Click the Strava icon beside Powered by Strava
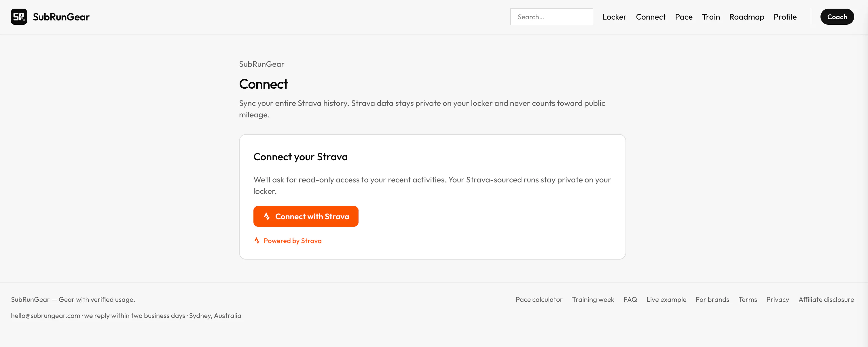 coord(257,241)
